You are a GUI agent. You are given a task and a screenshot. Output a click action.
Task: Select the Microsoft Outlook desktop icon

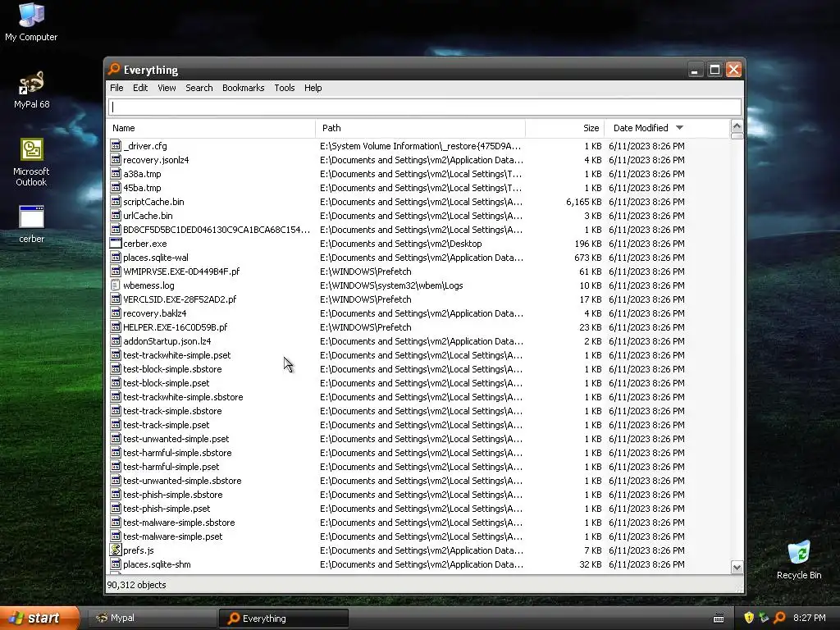[31, 162]
